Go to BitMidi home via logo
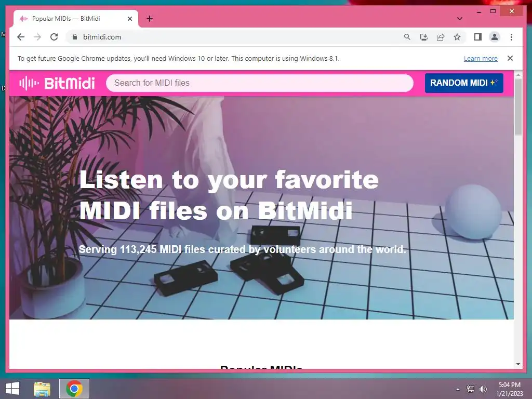The height and width of the screenshot is (399, 532). click(x=57, y=83)
